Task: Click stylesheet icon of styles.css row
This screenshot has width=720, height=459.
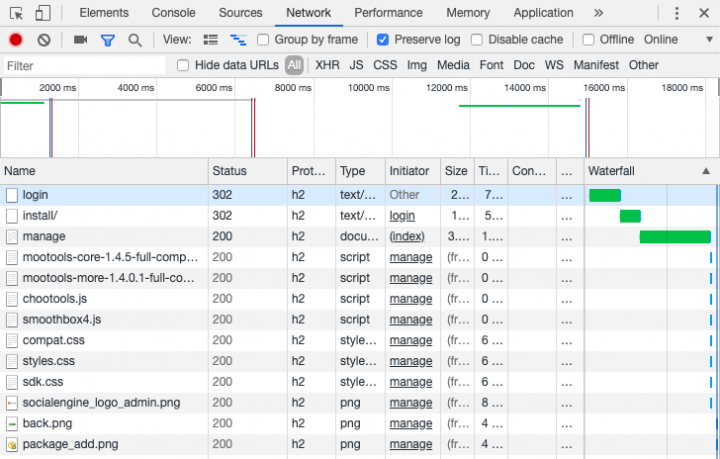Action: pos(11,362)
